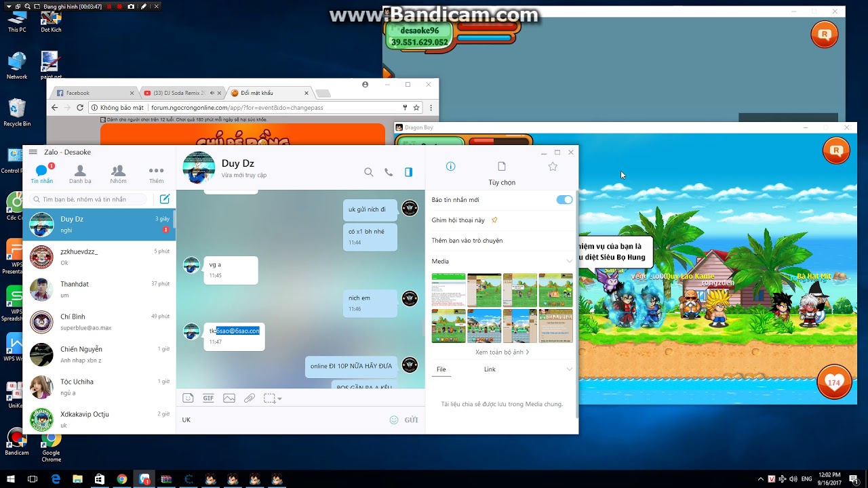
Task: Send a picture using the image icon
Action: point(229,399)
